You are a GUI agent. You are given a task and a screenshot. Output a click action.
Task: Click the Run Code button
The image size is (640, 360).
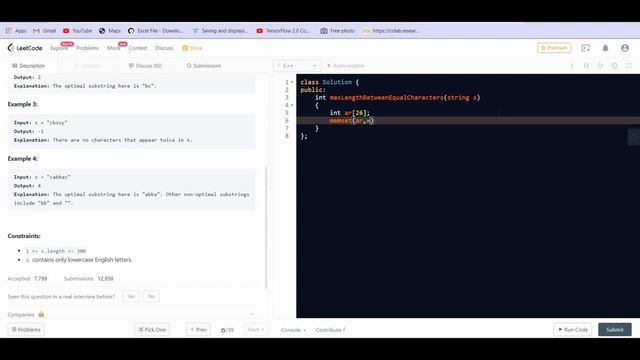coord(573,329)
